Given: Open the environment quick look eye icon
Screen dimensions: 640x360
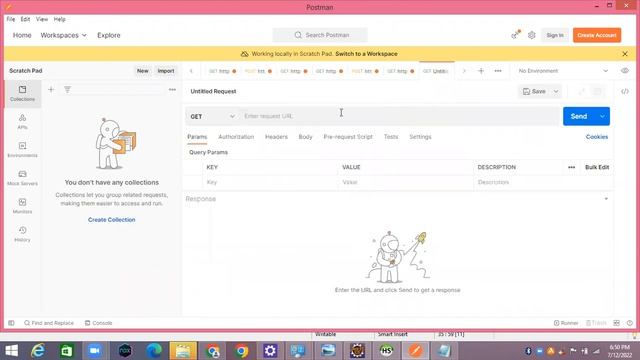Looking at the screenshot, I should tap(625, 71).
